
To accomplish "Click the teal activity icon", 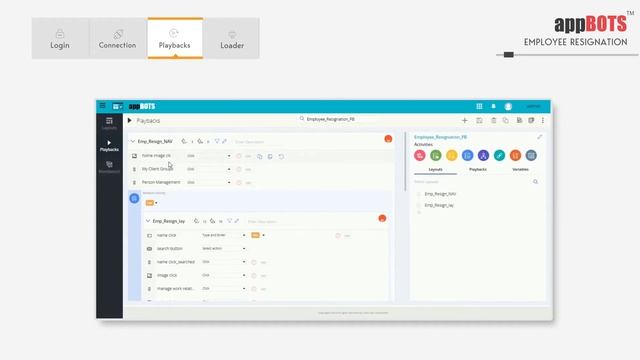I will [499, 155].
